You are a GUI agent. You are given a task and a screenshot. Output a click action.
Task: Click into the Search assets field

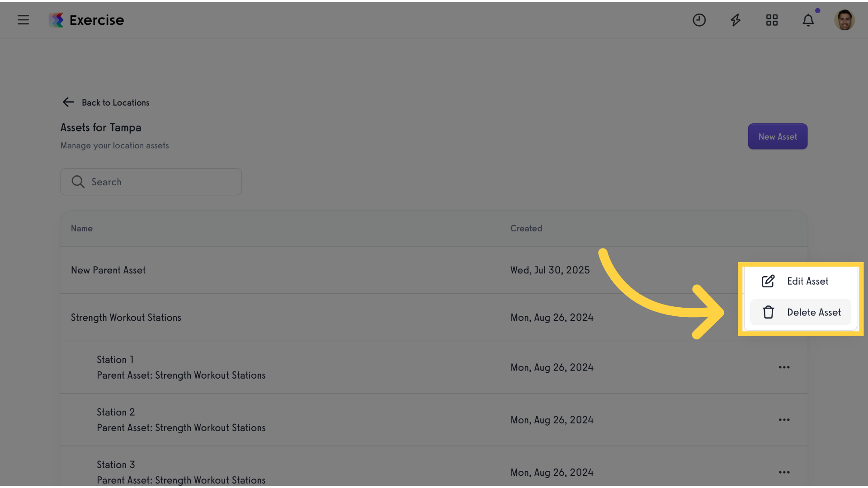pos(151,182)
